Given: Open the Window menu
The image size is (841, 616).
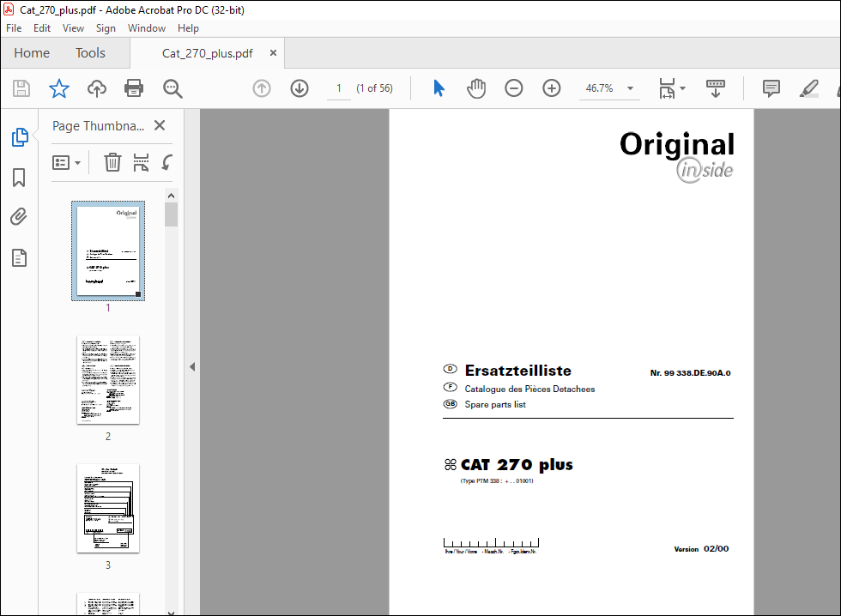Looking at the screenshot, I should (147, 28).
